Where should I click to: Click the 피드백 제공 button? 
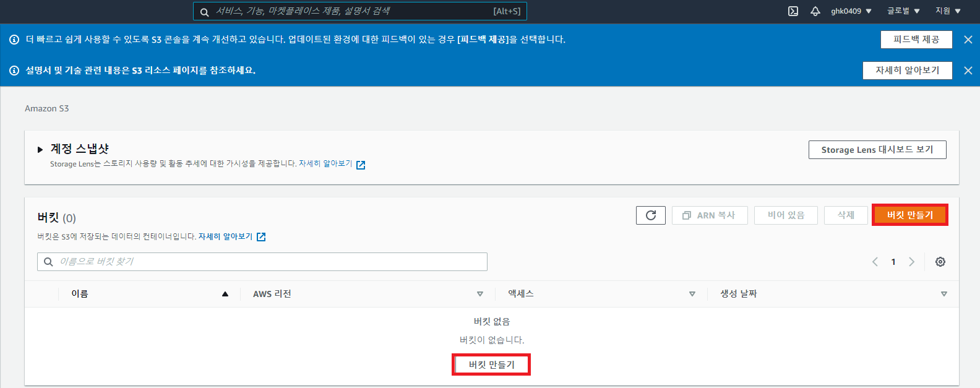click(916, 40)
